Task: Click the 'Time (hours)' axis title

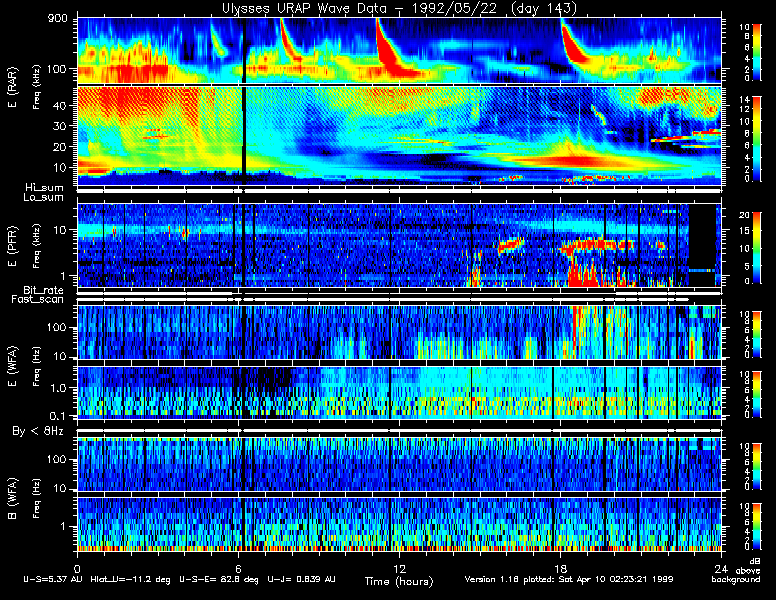Action: pyautogui.click(x=399, y=582)
